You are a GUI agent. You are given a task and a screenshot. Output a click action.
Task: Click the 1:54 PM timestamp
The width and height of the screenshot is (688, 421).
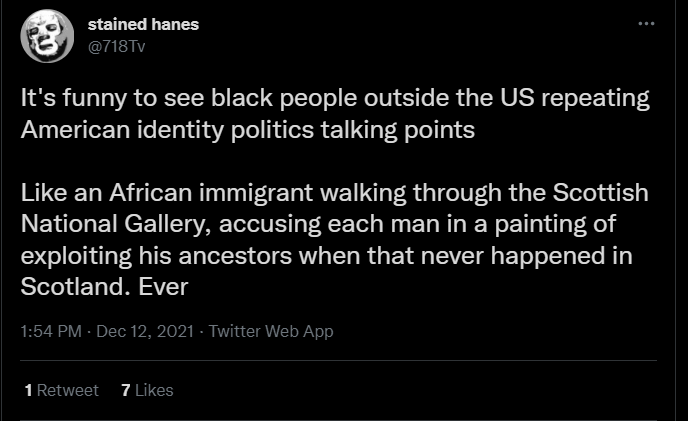(48, 331)
